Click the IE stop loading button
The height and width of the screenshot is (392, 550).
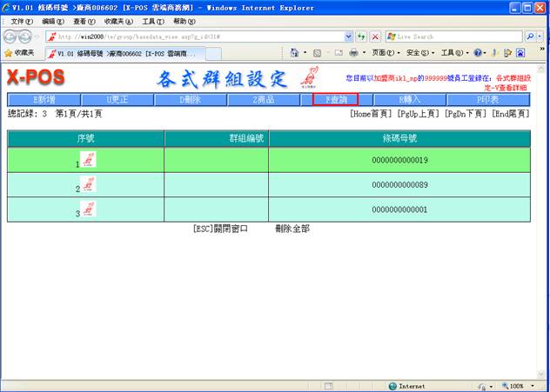(x=375, y=37)
